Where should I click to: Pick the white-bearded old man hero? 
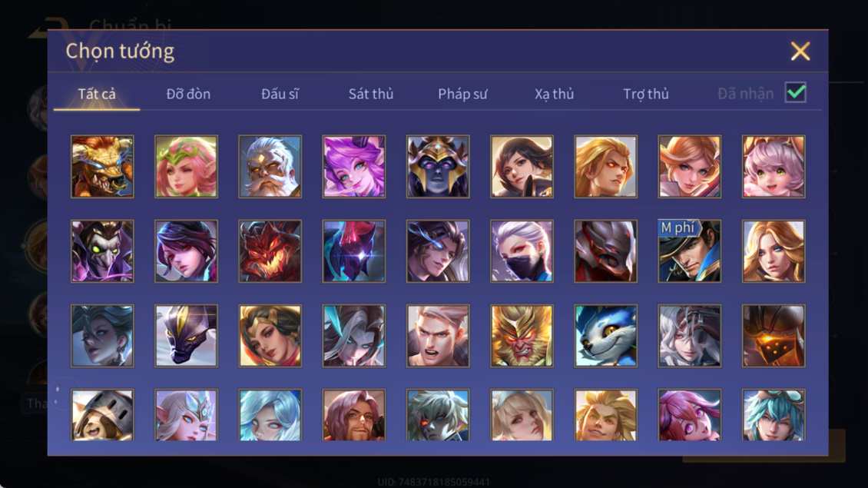[270, 167]
